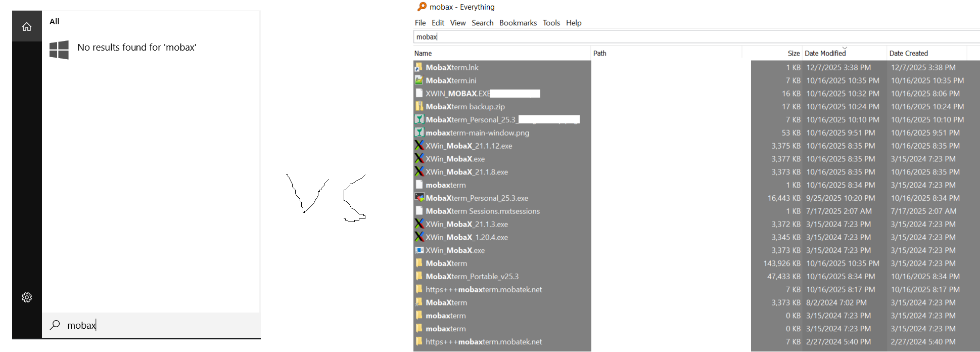Click the X icon of XWin_MobaX_1.20.4.exe
980x352 pixels.
coord(419,237)
